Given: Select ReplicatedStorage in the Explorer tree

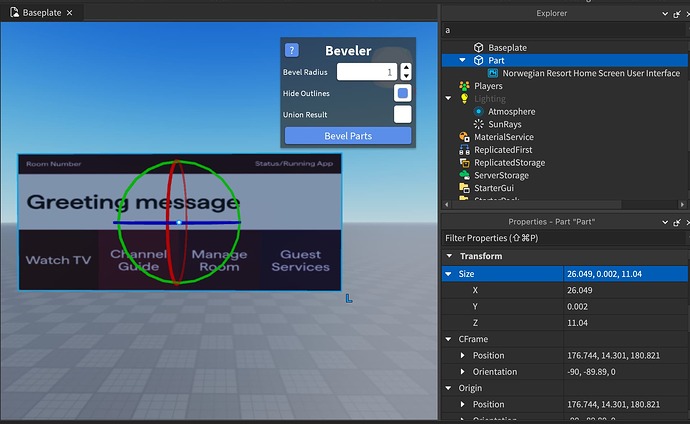Looking at the screenshot, I should point(510,162).
